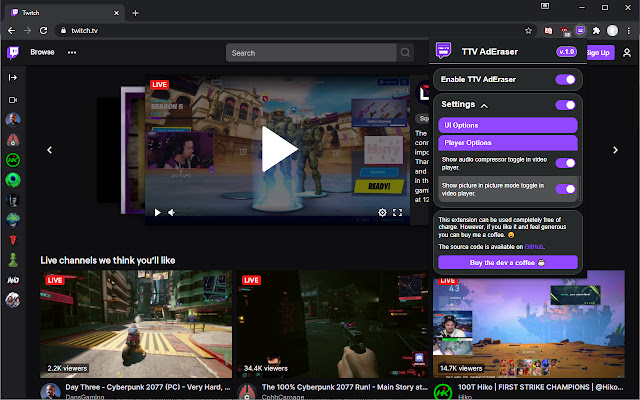Toggle show picture in picture mode switch
This screenshot has width=640, height=400.
point(565,189)
